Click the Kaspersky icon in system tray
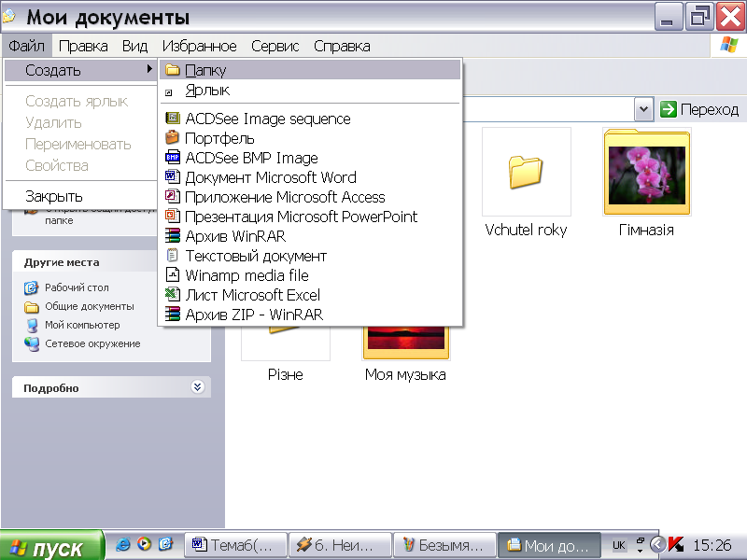 point(676,544)
